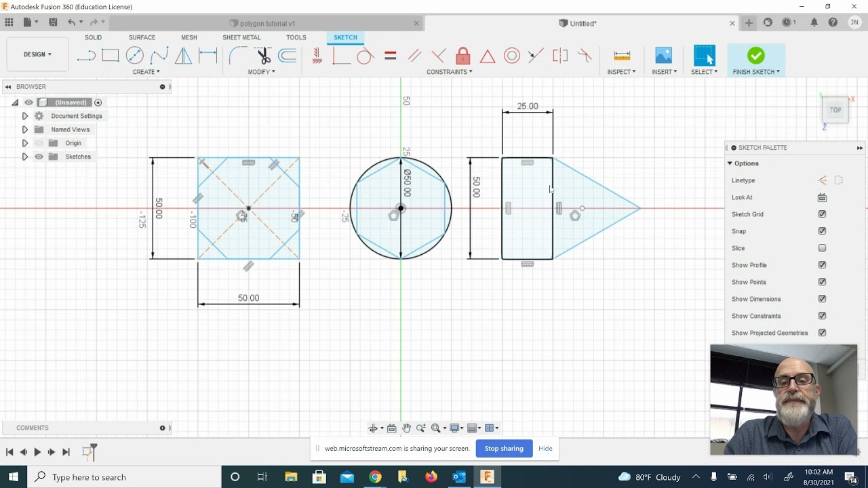This screenshot has width=868, height=488.
Task: Open the data panel grid icon
Action: [x=9, y=22]
